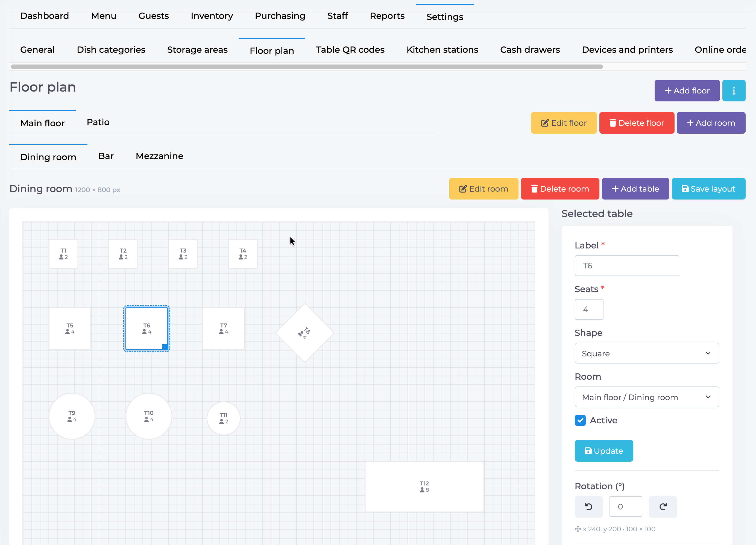756x545 pixels.
Task: Rotate table counterclockwise icon
Action: pos(588,507)
